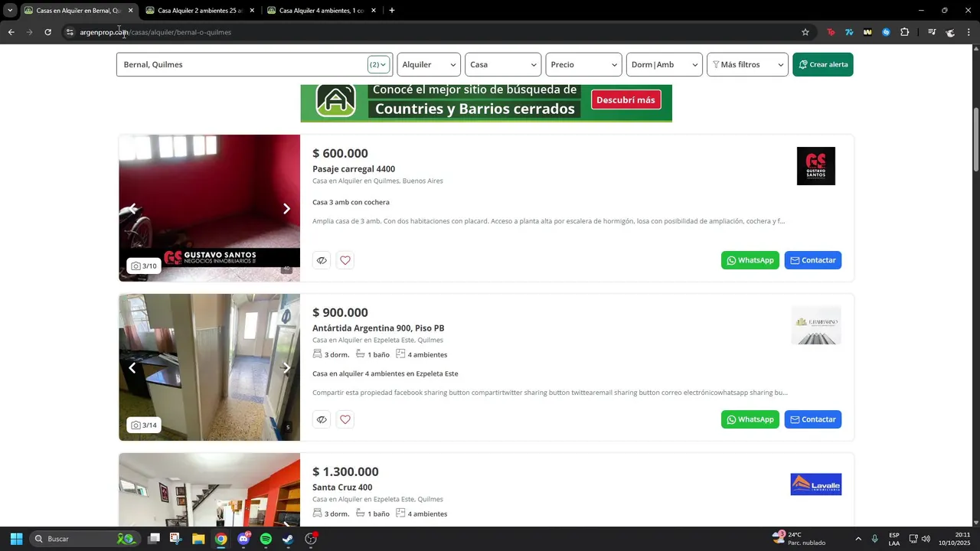Show next photo of Pasaje carregal listing
Image resolution: width=980 pixels, height=551 pixels.
point(286,208)
